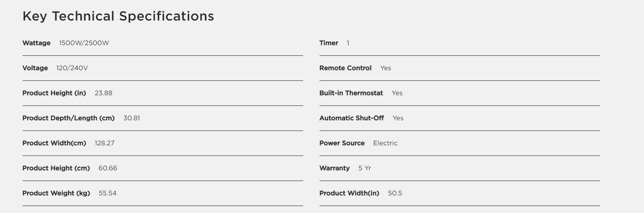Click the Timer label

329,43
